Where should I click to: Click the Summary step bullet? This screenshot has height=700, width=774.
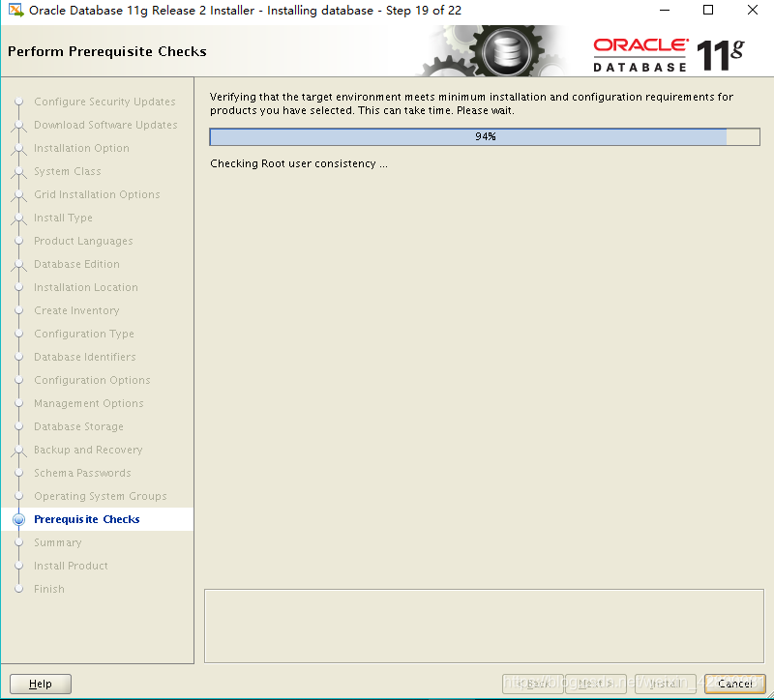18,542
